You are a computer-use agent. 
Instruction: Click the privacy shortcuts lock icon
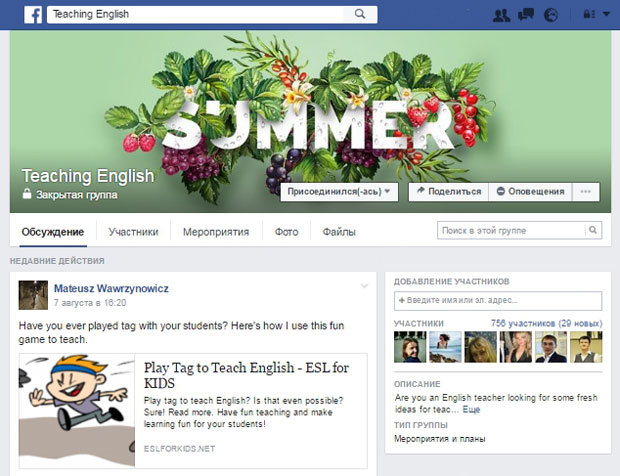pos(589,14)
